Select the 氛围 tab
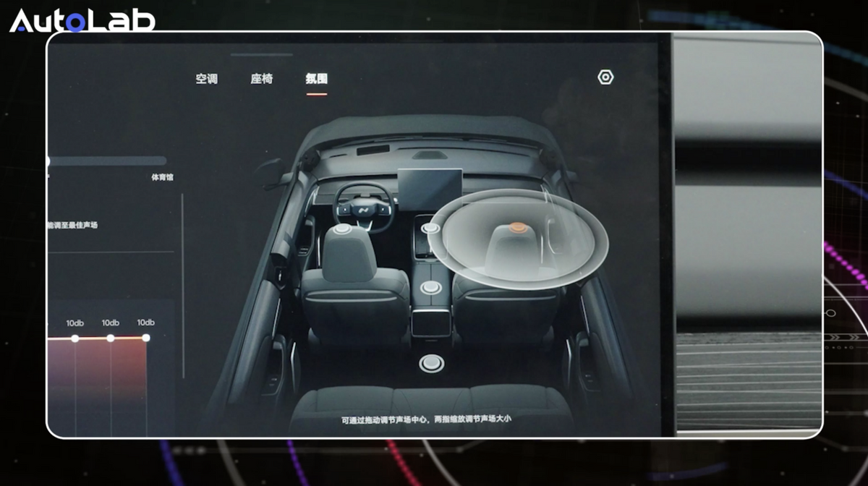The width and height of the screenshot is (868, 486). (x=317, y=79)
